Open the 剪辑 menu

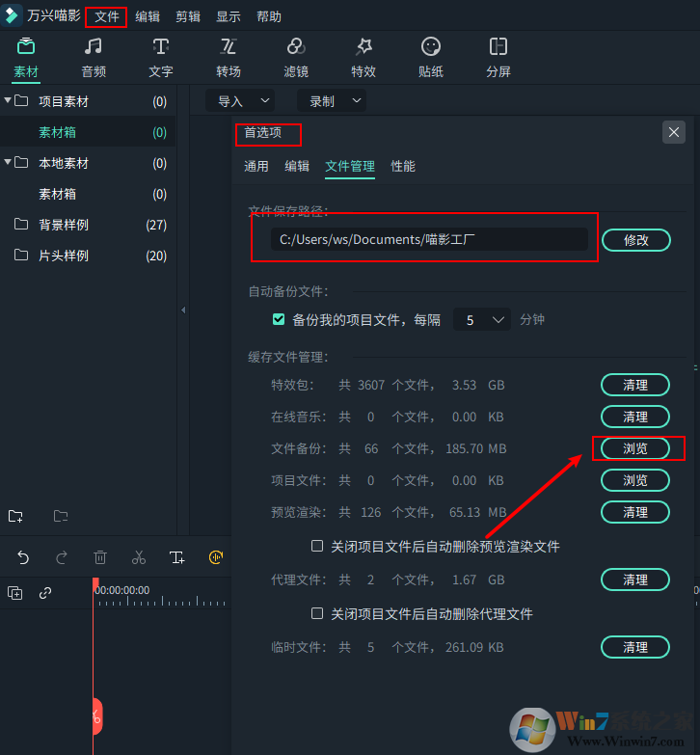[x=188, y=16]
